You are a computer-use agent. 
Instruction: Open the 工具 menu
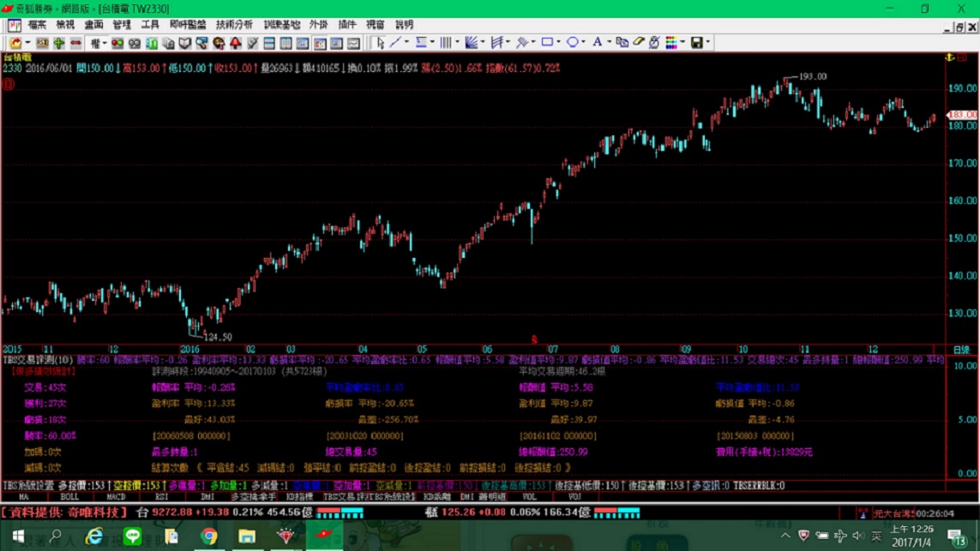150,25
